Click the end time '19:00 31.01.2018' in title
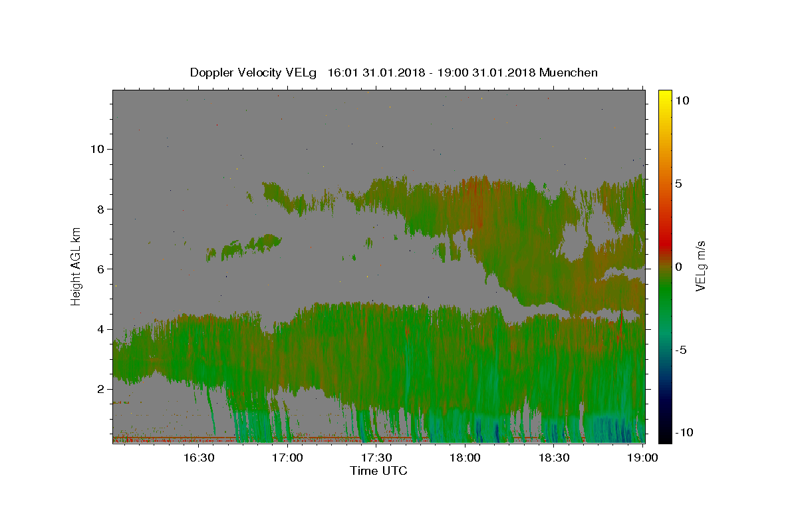 (485, 72)
